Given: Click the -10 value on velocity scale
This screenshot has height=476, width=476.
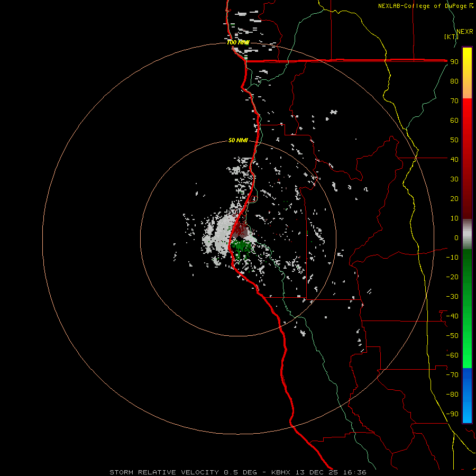Looking at the screenshot, I should (x=452, y=258).
